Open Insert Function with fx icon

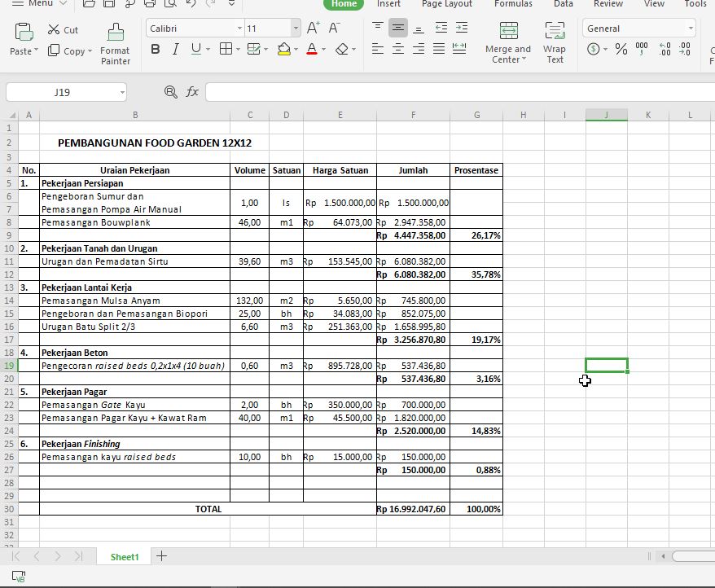coord(192,92)
